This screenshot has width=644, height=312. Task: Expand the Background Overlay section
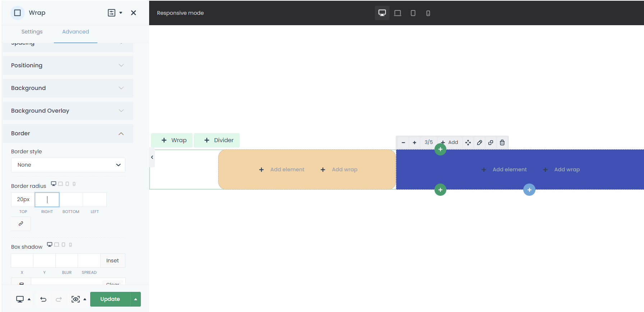coord(68,111)
